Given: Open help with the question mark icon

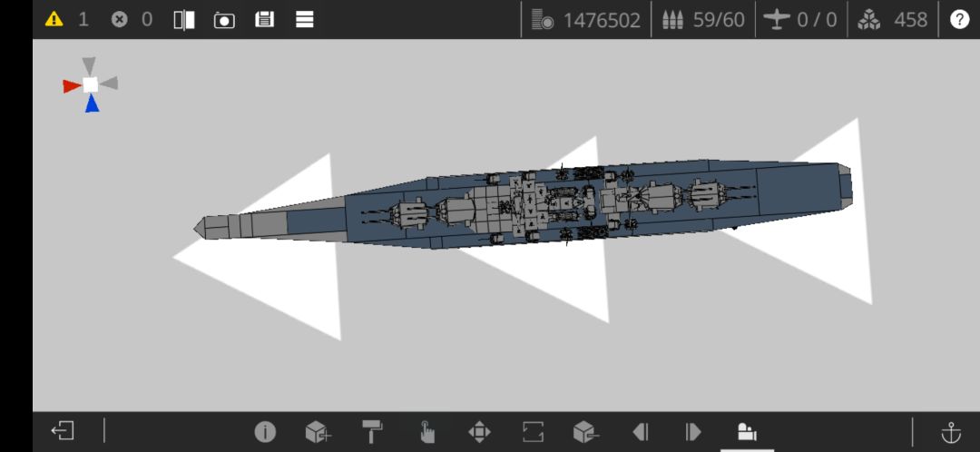Looking at the screenshot, I should (959, 19).
